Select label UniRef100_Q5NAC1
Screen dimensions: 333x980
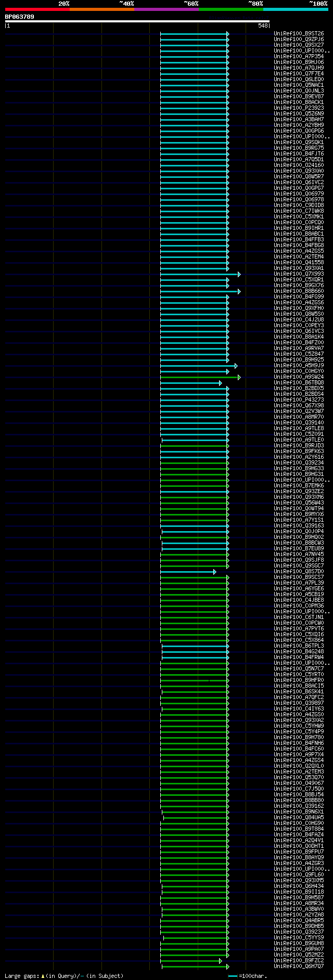[x=299, y=85]
